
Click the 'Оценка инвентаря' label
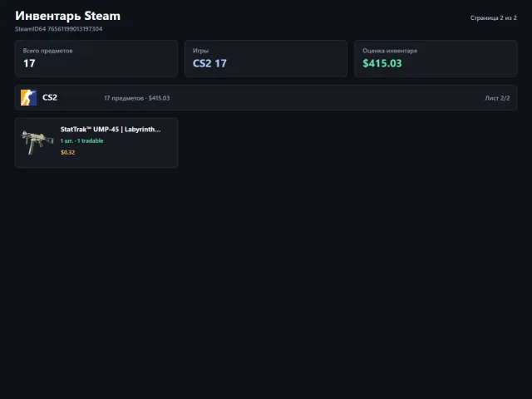pyautogui.click(x=390, y=51)
